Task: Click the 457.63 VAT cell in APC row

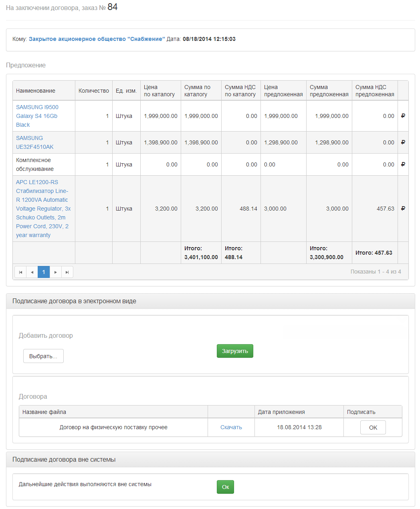Action: [375, 209]
